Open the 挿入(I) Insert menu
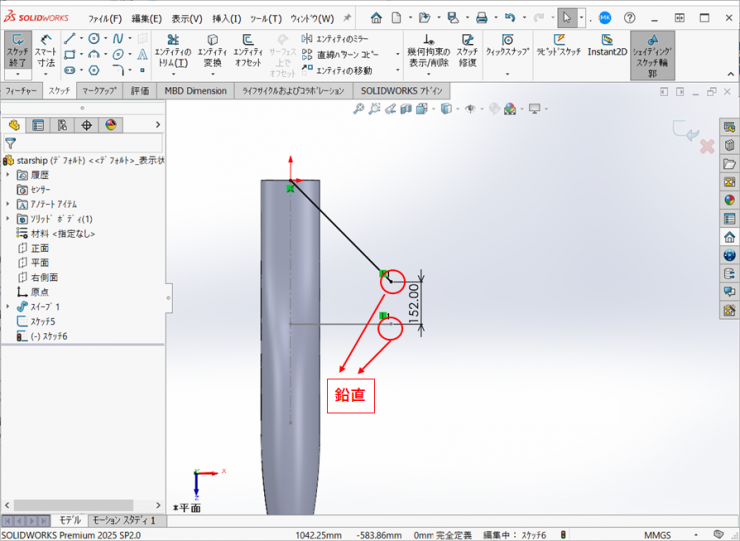Image resolution: width=740 pixels, height=541 pixels. [225, 18]
